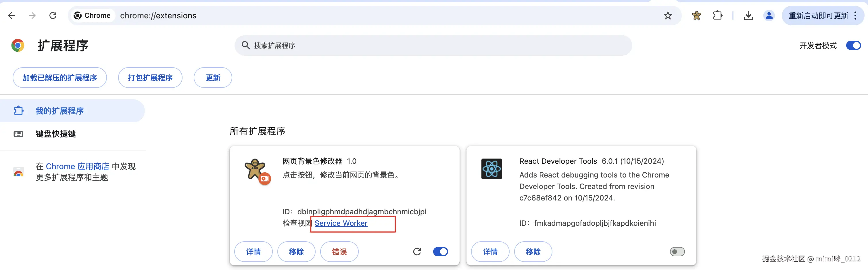
Task: Enable the React Developer Tools toggle
Action: [x=677, y=252]
